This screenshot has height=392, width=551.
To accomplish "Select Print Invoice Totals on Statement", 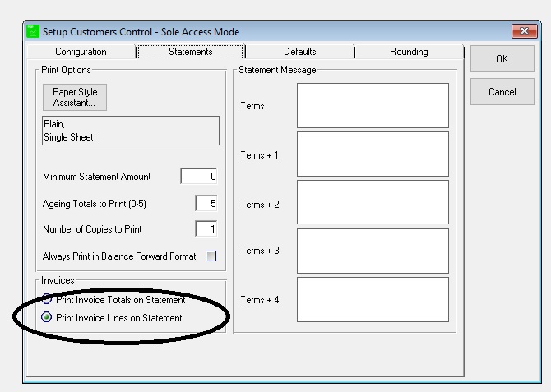I will [47, 300].
